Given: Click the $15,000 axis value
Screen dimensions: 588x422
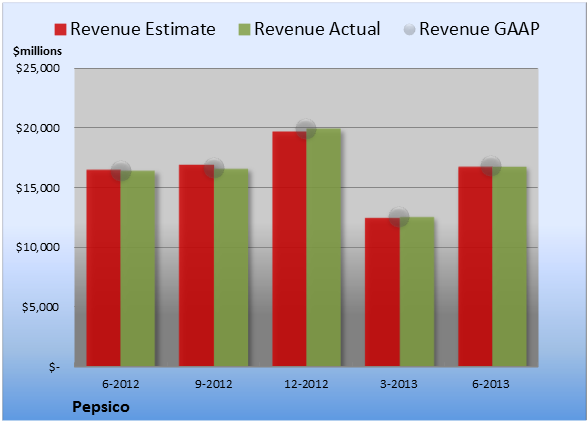Looking at the screenshot, I should (38, 188).
